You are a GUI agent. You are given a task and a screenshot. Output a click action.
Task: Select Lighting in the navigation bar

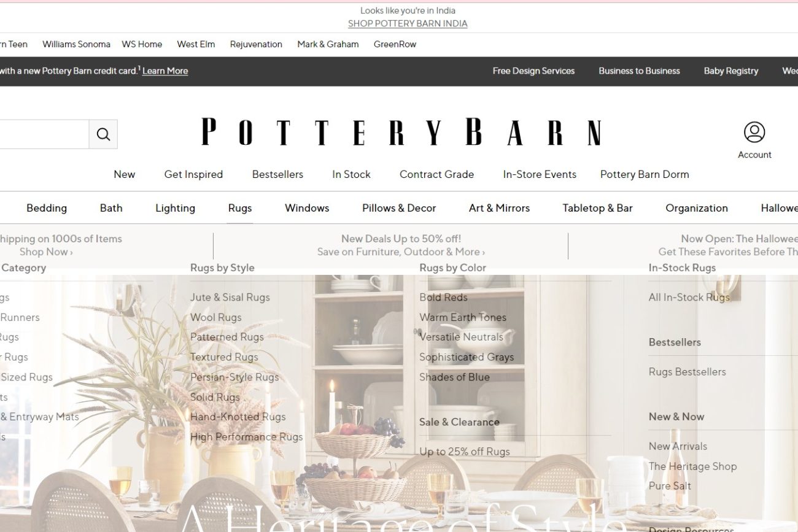(x=175, y=208)
